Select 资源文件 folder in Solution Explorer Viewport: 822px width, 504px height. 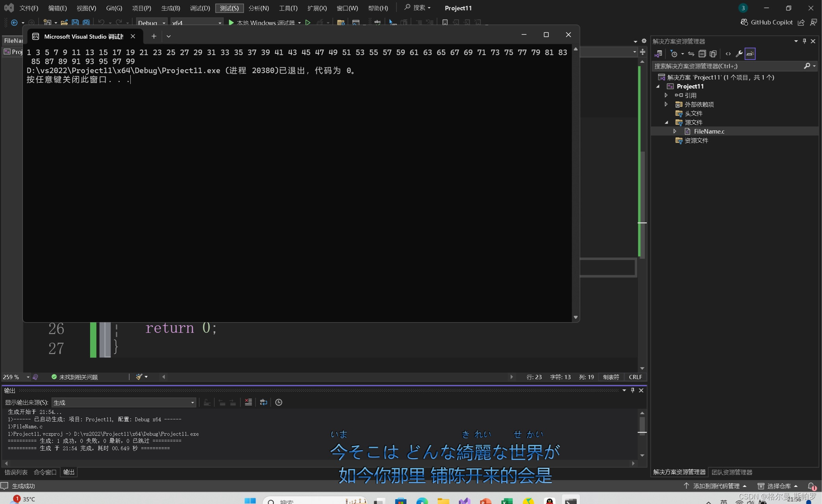(696, 141)
